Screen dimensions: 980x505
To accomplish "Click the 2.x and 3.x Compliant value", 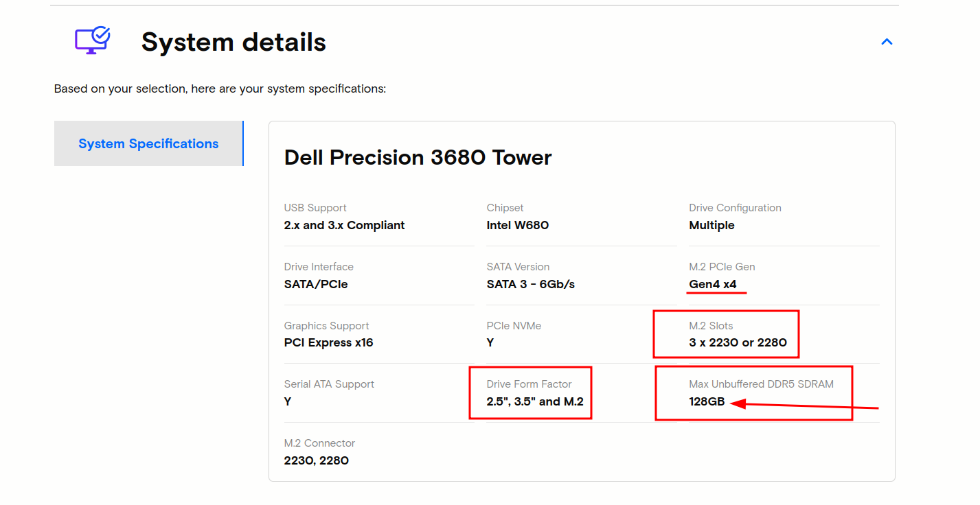I will point(344,225).
